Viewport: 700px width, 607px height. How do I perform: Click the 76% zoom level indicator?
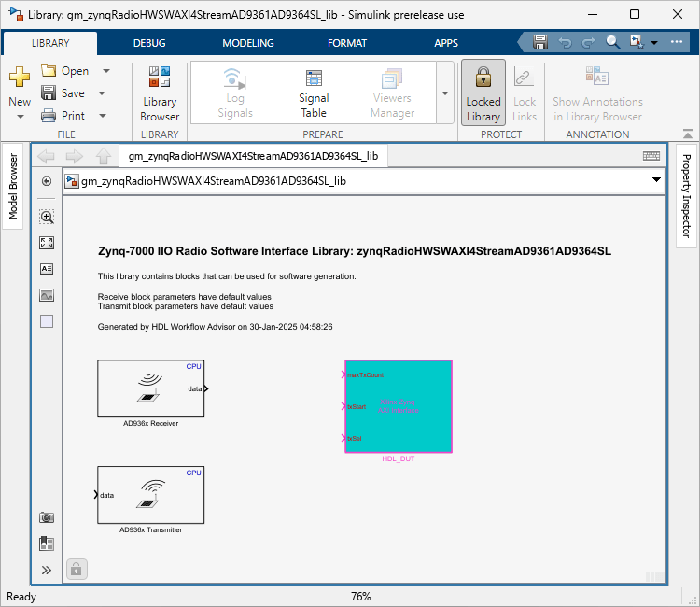[x=360, y=597]
